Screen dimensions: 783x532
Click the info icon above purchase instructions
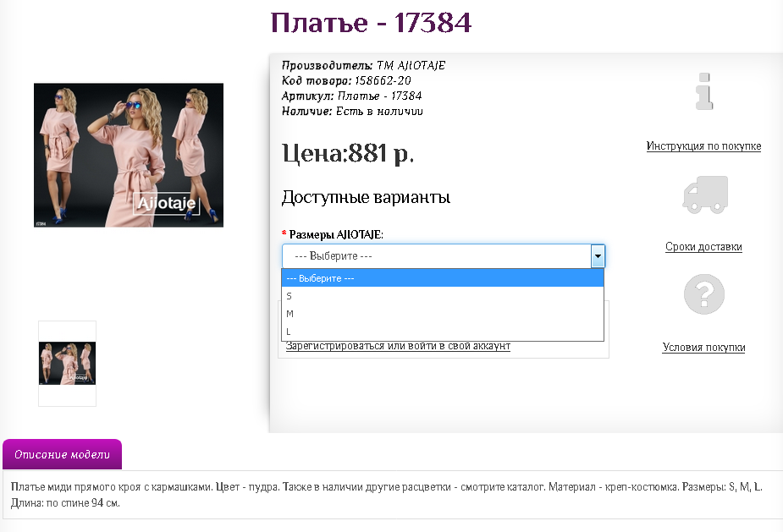[704, 92]
